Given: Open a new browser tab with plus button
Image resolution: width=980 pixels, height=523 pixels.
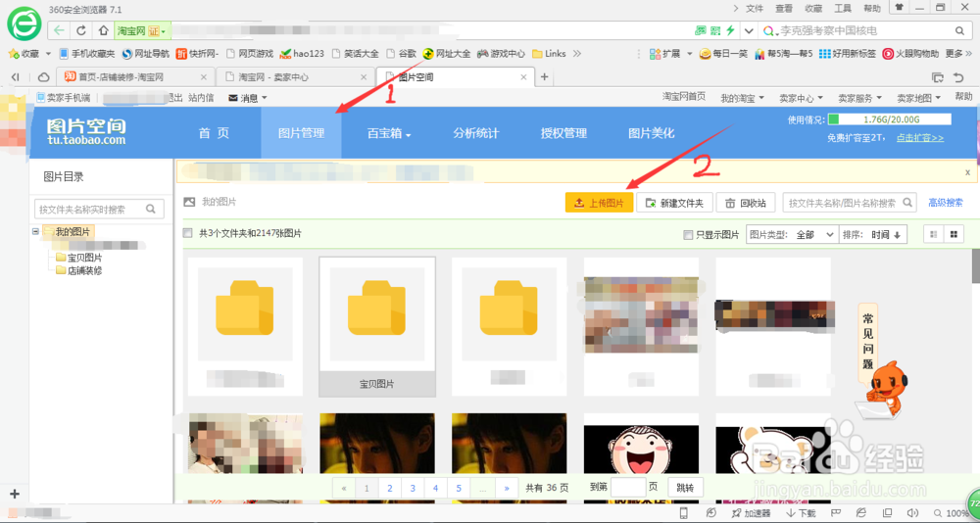Looking at the screenshot, I should pyautogui.click(x=544, y=76).
